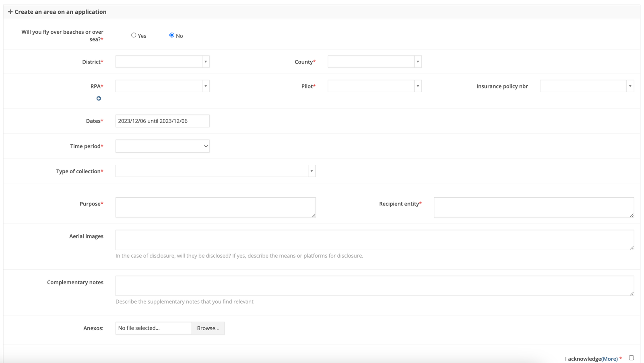Click 'Describe the supplementary notes' hint text
The image size is (644, 363).
[184, 301]
